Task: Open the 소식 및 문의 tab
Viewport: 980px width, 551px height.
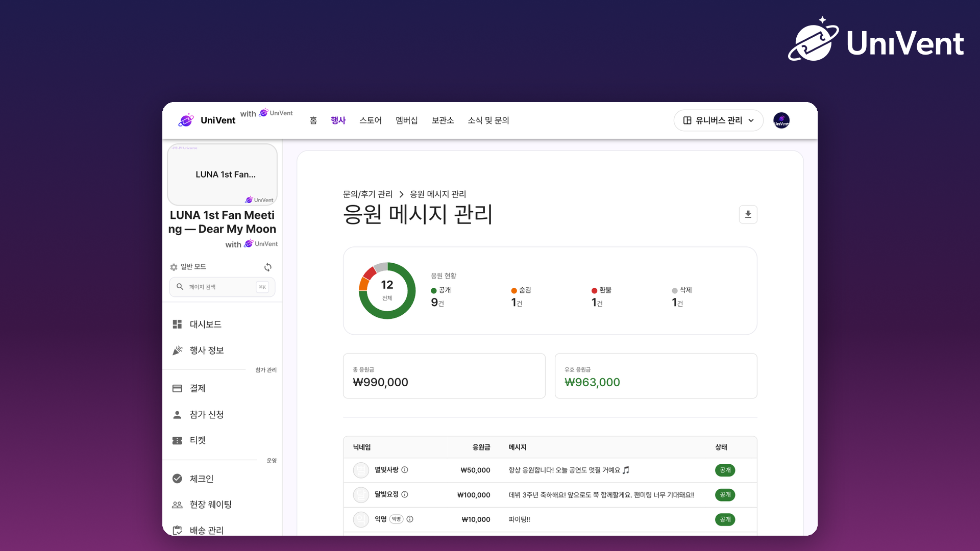Action: (x=488, y=120)
